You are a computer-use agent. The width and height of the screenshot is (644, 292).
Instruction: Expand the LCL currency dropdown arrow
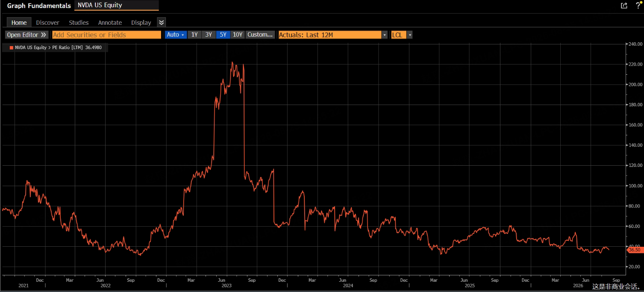pos(410,35)
